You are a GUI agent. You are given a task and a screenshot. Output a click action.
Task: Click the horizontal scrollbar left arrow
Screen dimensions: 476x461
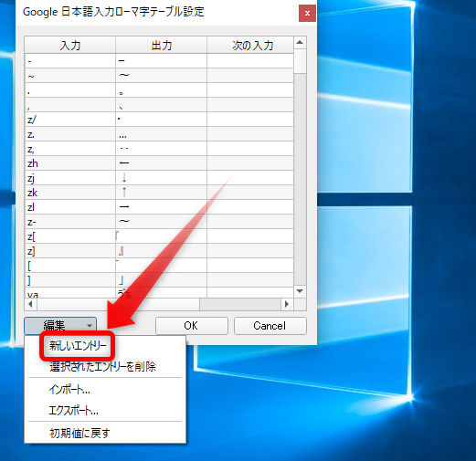click(x=30, y=304)
